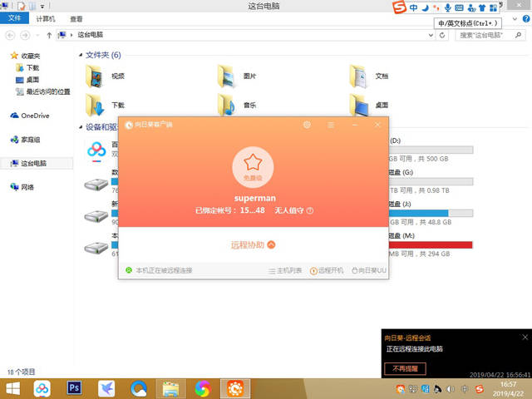
Task: Click the unattended-access help question mark
Action: pyautogui.click(x=310, y=210)
